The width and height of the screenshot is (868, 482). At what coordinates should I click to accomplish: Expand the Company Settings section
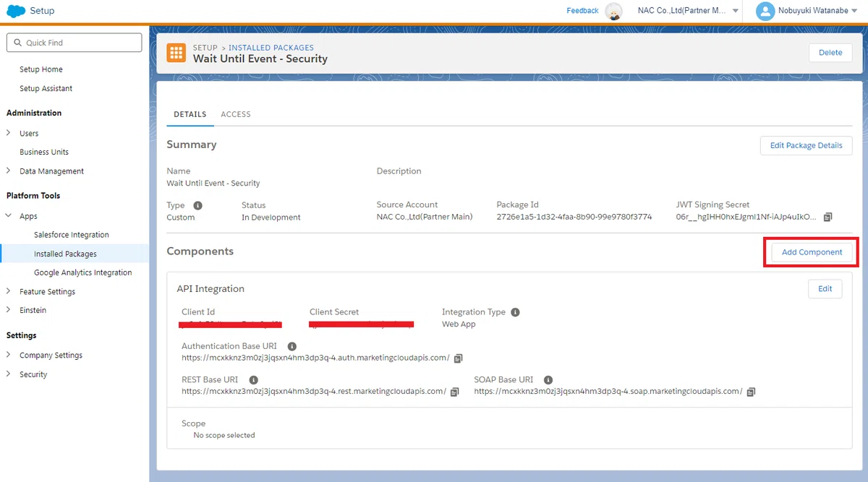point(9,355)
